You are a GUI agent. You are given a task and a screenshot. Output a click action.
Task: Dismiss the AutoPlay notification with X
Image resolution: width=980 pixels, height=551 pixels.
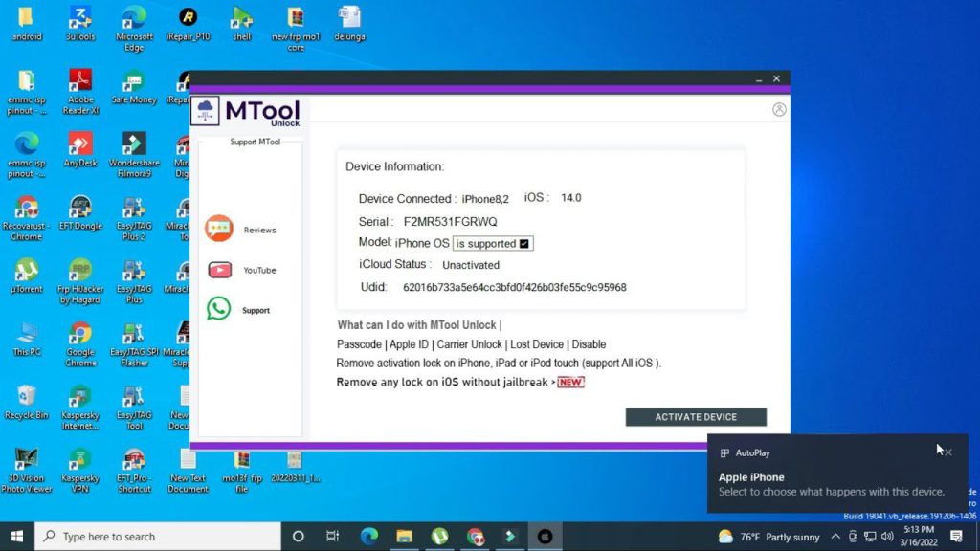pyautogui.click(x=947, y=452)
